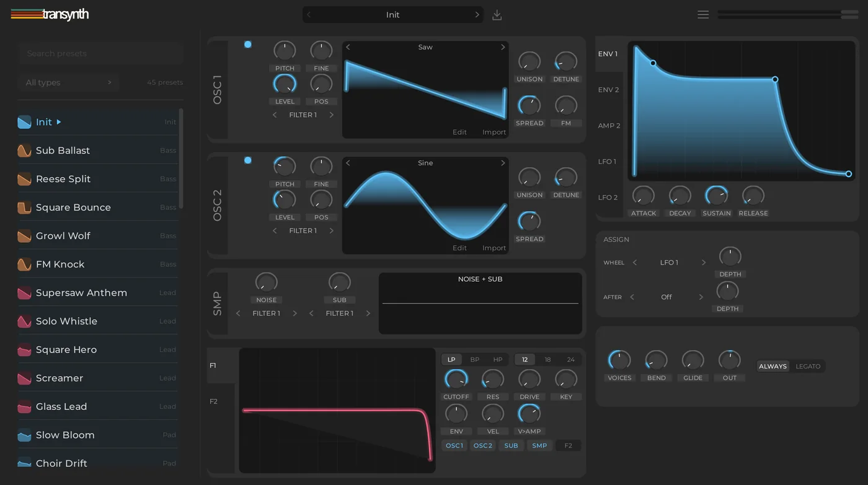868x485 pixels.
Task: Open the LFO 1 tab
Action: (x=608, y=162)
